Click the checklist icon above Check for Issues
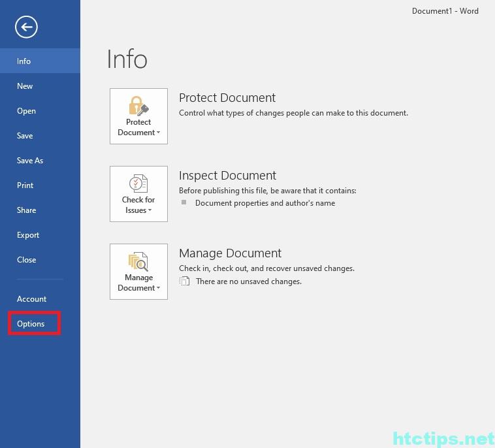Image resolution: width=495 pixels, height=448 pixels. click(138, 184)
